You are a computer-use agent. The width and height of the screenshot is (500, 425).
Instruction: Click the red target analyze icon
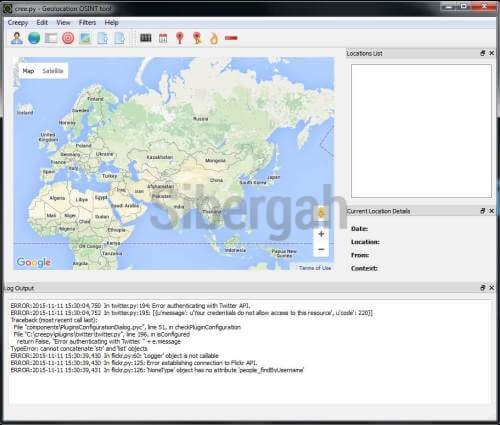click(x=68, y=38)
